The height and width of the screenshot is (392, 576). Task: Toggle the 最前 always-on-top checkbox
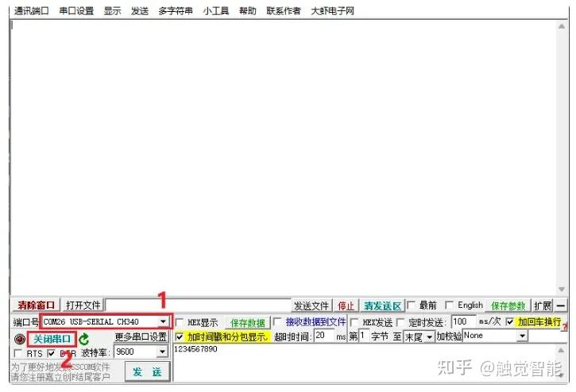point(412,305)
